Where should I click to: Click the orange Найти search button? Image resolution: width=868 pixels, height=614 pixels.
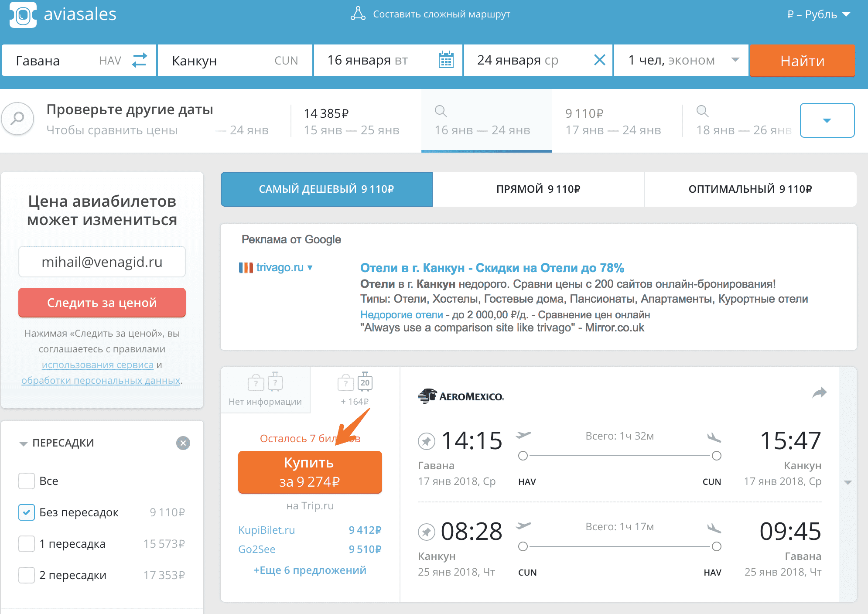[802, 61]
